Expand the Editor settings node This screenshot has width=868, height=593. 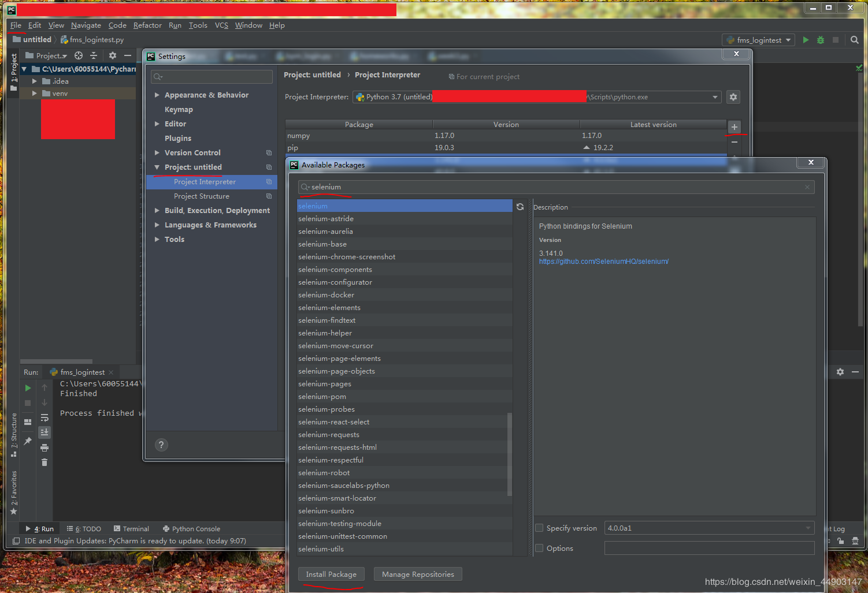(157, 124)
